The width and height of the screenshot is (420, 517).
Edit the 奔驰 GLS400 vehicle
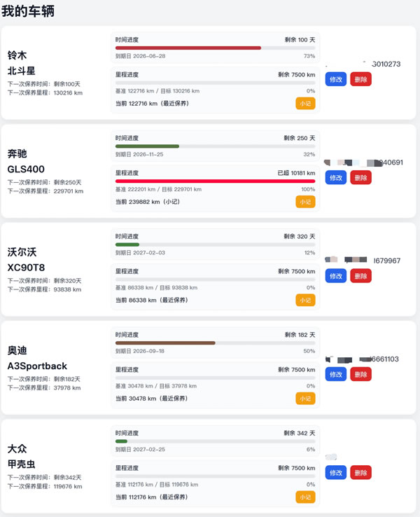tap(335, 177)
